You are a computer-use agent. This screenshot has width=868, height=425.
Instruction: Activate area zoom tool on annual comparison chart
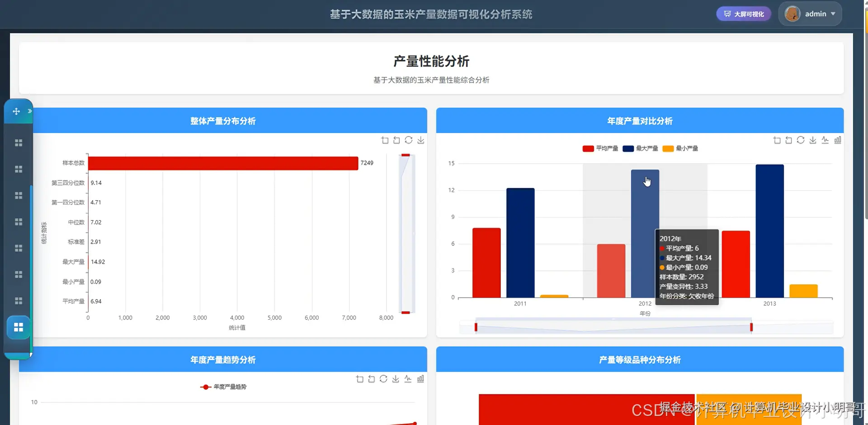click(x=777, y=140)
